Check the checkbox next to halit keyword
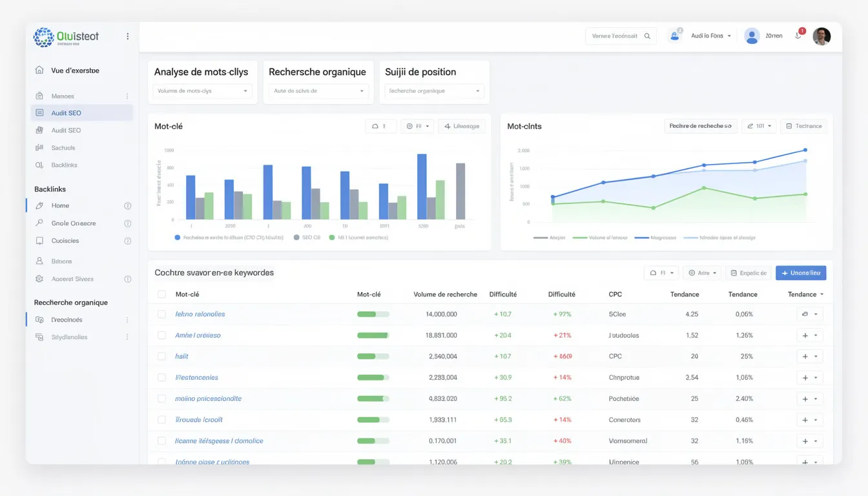This screenshot has height=496, width=868. pos(161,356)
